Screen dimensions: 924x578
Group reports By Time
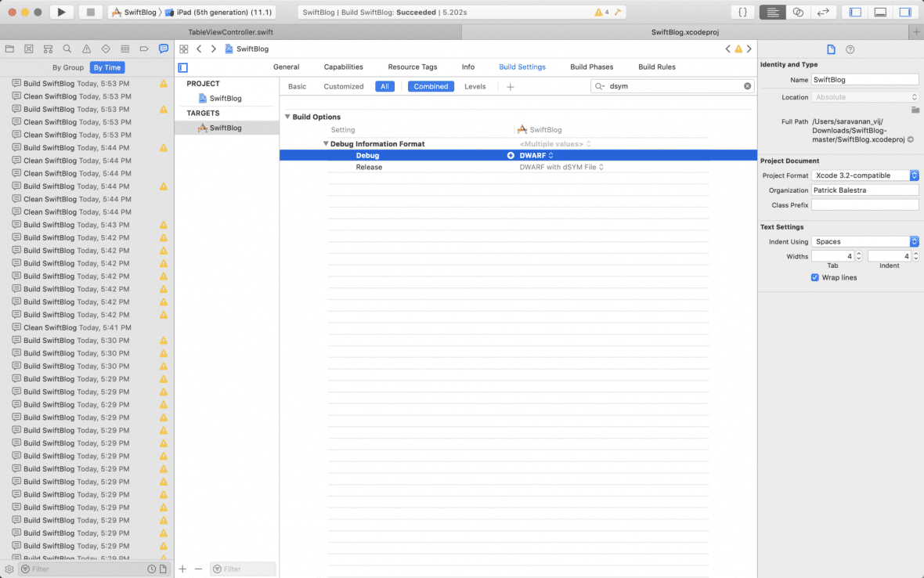pyautogui.click(x=107, y=67)
